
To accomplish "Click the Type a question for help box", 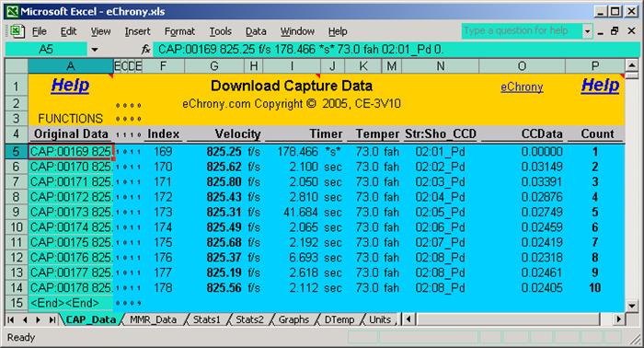I will (x=522, y=31).
